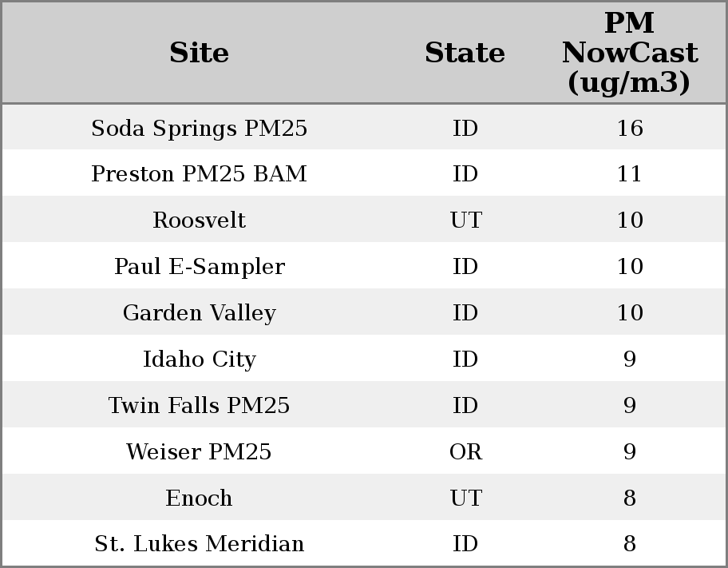Select the Weiser PM25 site entry
The width and height of the screenshot is (728, 568).
199,452
